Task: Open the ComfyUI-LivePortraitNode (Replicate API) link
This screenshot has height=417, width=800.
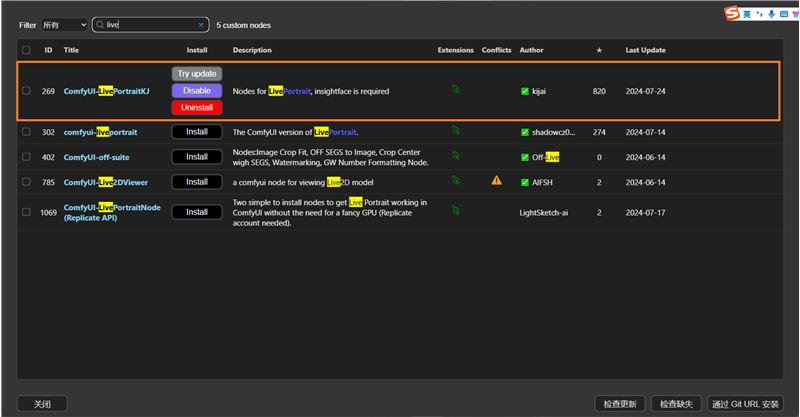Action: (x=112, y=212)
